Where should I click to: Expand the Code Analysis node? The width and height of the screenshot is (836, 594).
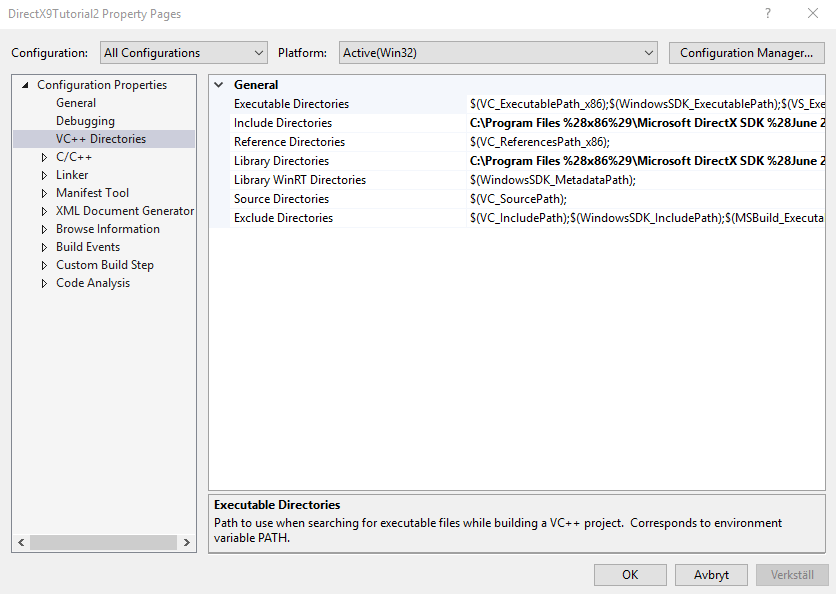point(44,283)
